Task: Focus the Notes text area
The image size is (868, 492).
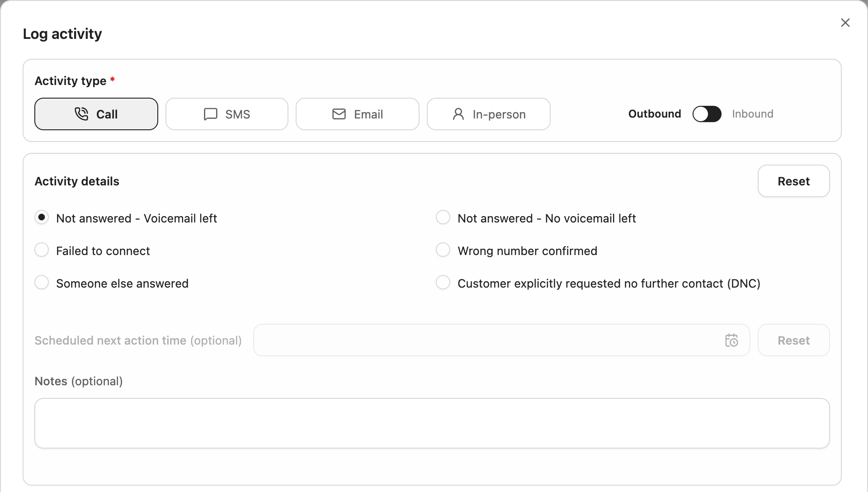Action: [x=432, y=423]
